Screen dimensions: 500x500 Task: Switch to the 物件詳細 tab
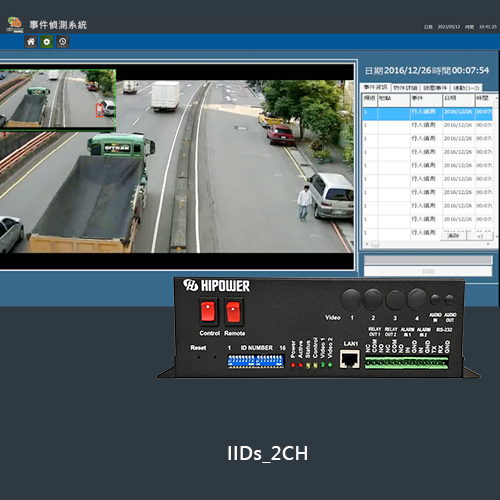[405, 88]
